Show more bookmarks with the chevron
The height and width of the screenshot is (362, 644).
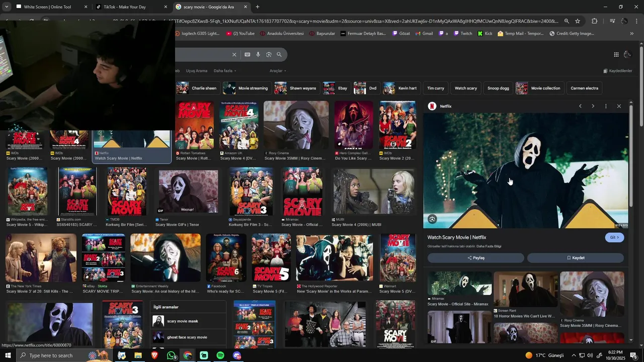click(x=632, y=34)
